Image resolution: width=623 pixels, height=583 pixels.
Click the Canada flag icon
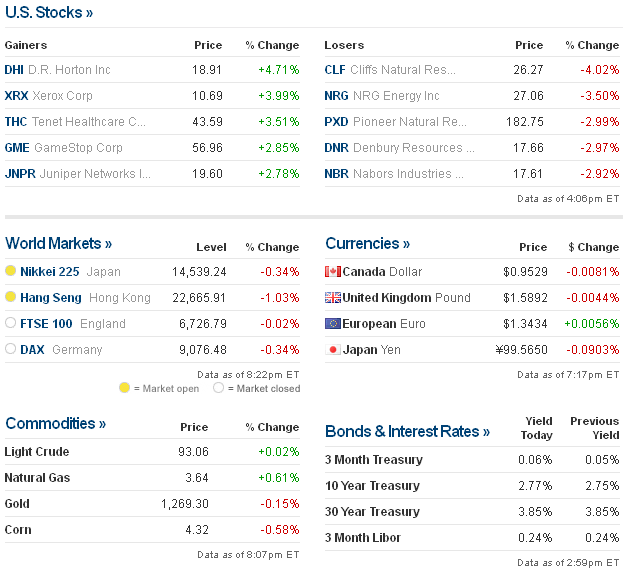click(333, 272)
